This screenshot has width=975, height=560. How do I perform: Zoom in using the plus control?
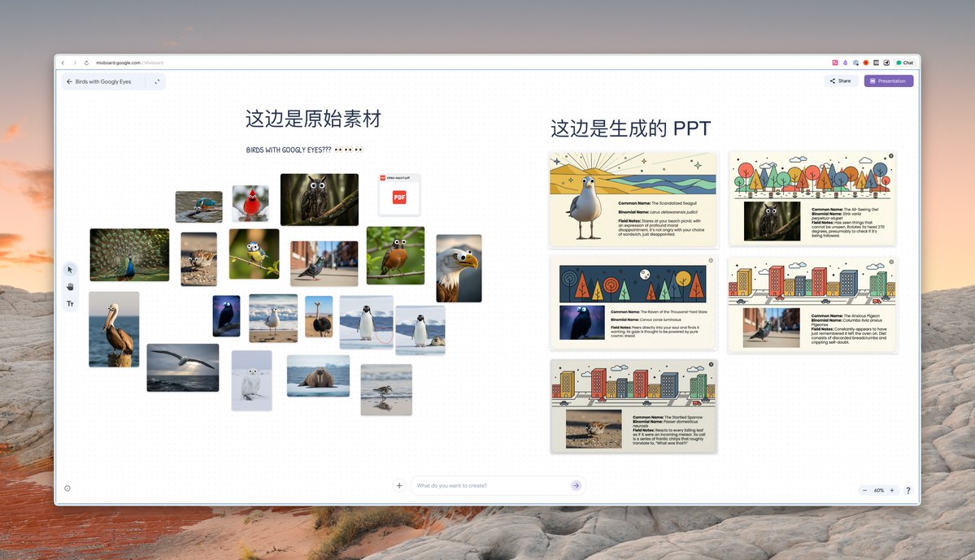click(x=891, y=490)
